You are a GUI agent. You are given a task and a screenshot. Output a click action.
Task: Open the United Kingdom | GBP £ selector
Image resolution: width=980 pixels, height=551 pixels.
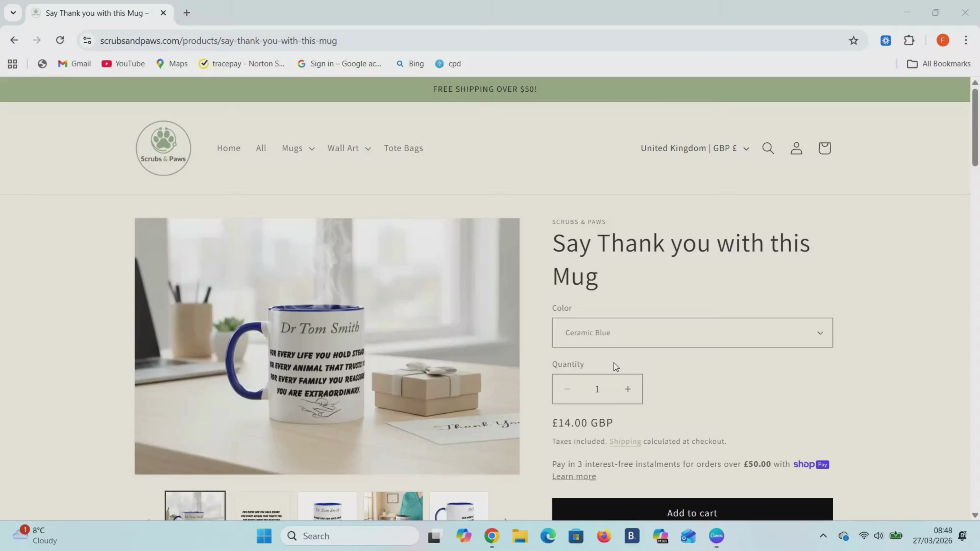click(695, 148)
